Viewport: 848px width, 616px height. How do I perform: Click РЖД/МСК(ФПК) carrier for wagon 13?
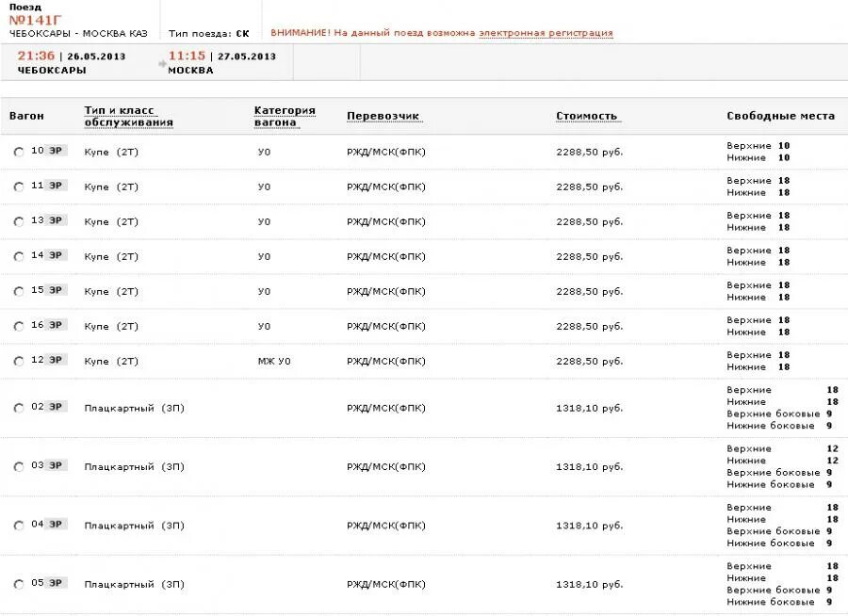point(386,221)
